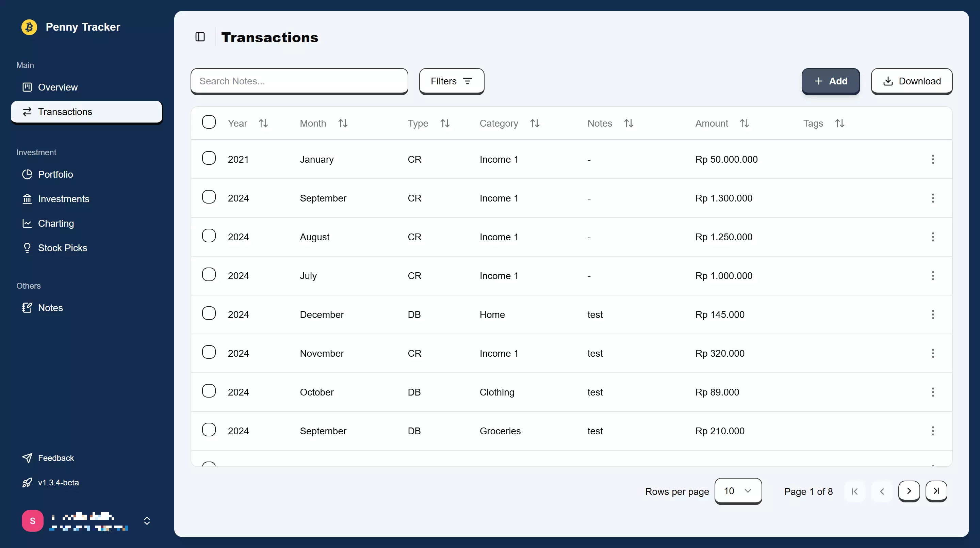Check the Rp 1.300.000 September row
This screenshot has width=980, height=548.
coord(209,197)
